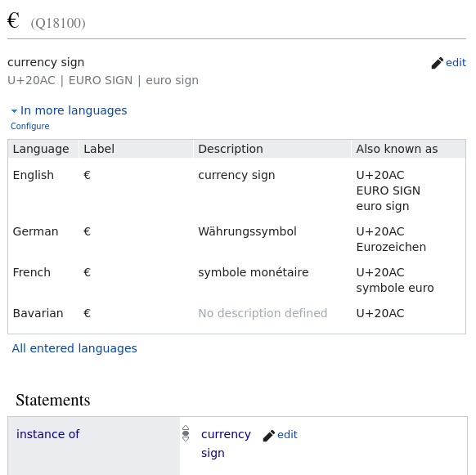Screen dimensions: 476x475
Task: Open the currency sign value link
Action: [x=226, y=443]
